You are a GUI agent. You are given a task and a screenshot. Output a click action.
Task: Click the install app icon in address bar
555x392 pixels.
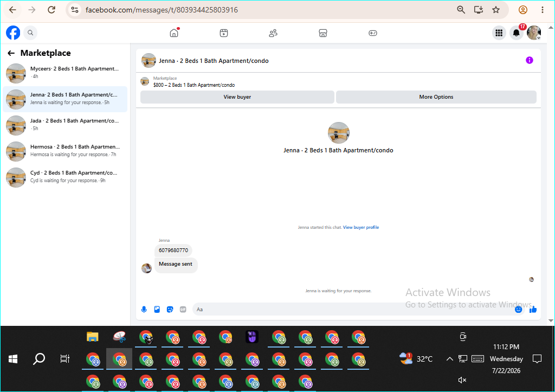coord(479,10)
